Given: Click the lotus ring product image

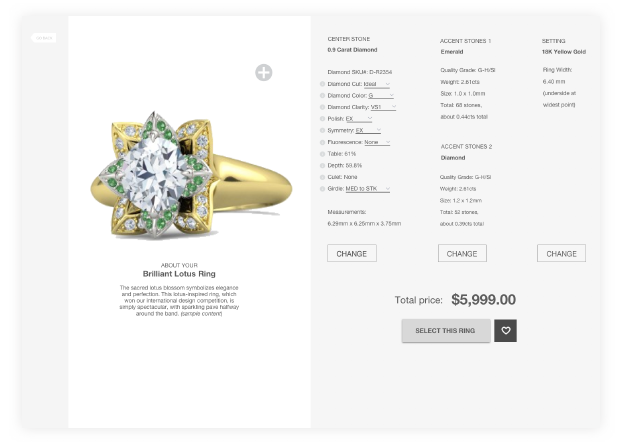Looking at the screenshot, I should point(191,176).
